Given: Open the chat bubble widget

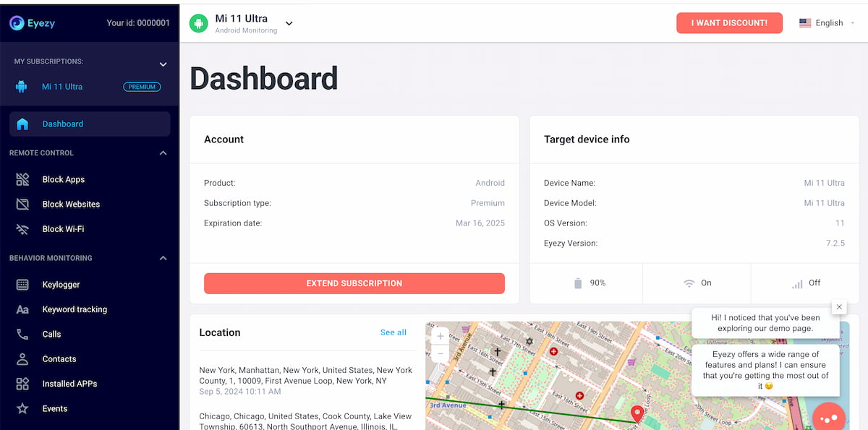Looking at the screenshot, I should pos(829,418).
